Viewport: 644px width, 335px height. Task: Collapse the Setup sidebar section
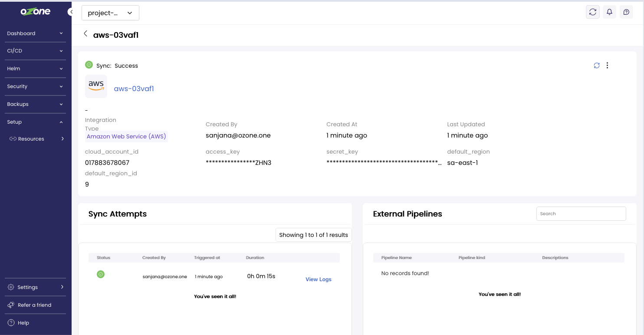35,122
